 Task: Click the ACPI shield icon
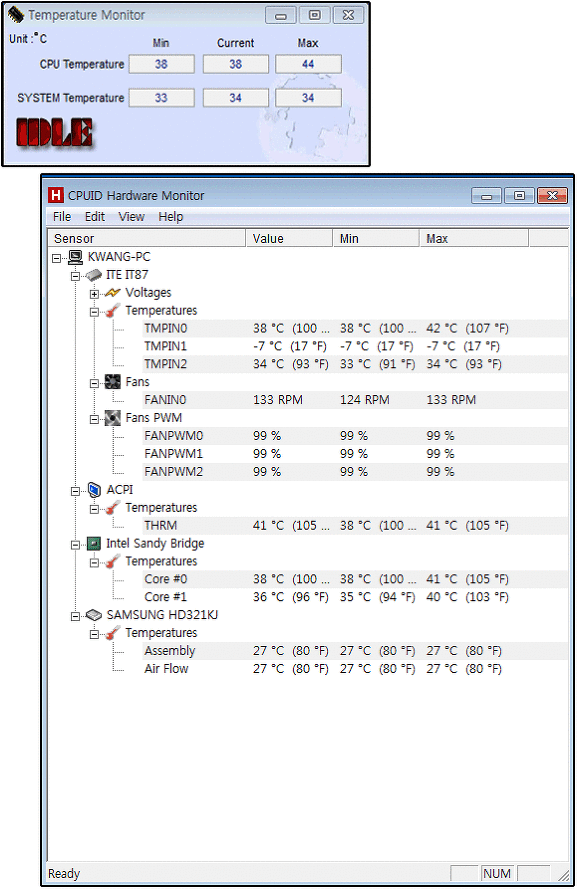[95, 490]
